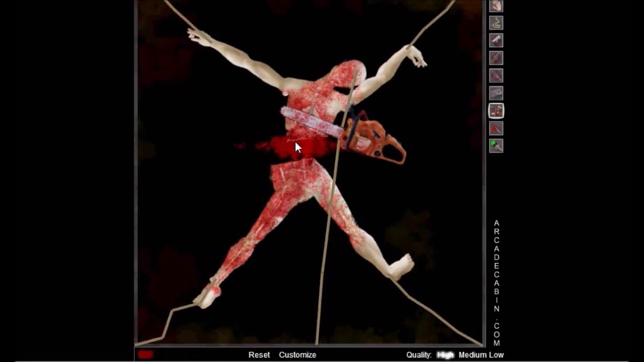Pick the tool icon above the gray blade
The image size is (644, 362).
[x=496, y=75]
